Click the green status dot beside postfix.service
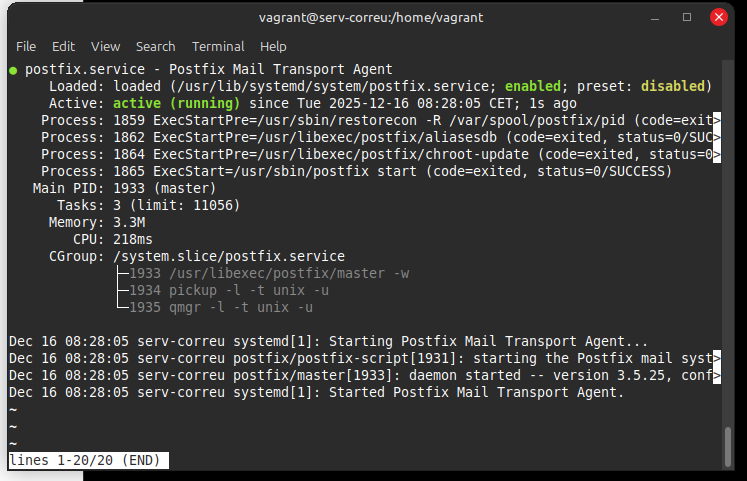The image size is (747, 481). pos(12,70)
